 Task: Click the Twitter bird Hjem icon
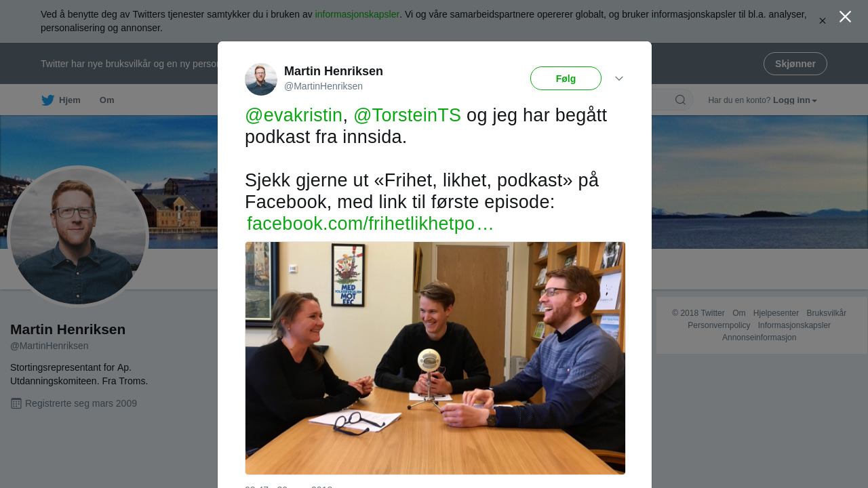coord(47,100)
